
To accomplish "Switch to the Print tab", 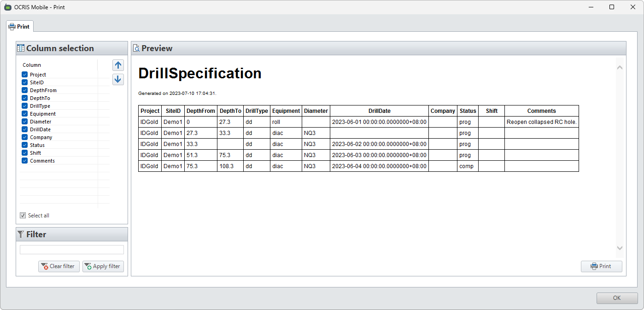I will click(x=19, y=27).
